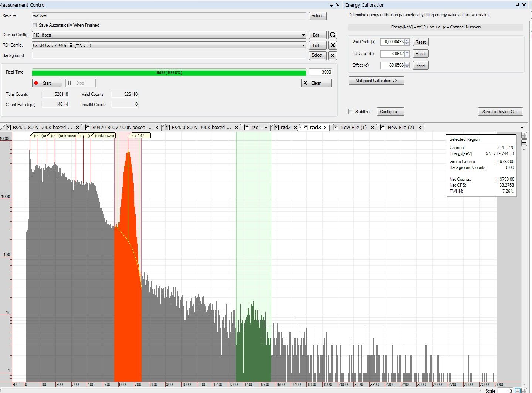Click Save to Device Cfg button
The width and height of the screenshot is (532, 393).
[500, 111]
